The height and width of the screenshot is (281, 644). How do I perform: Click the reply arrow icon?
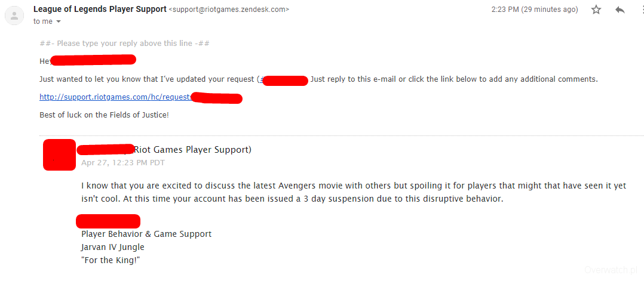(620, 10)
